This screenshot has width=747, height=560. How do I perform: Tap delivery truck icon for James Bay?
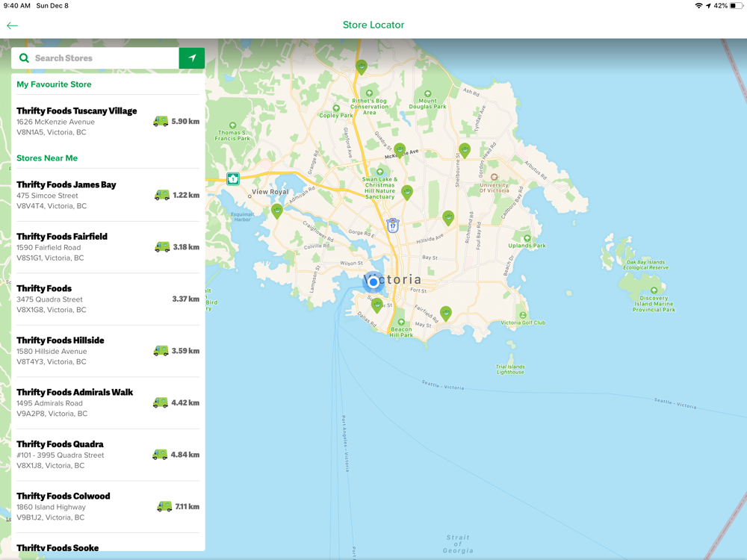(162, 195)
